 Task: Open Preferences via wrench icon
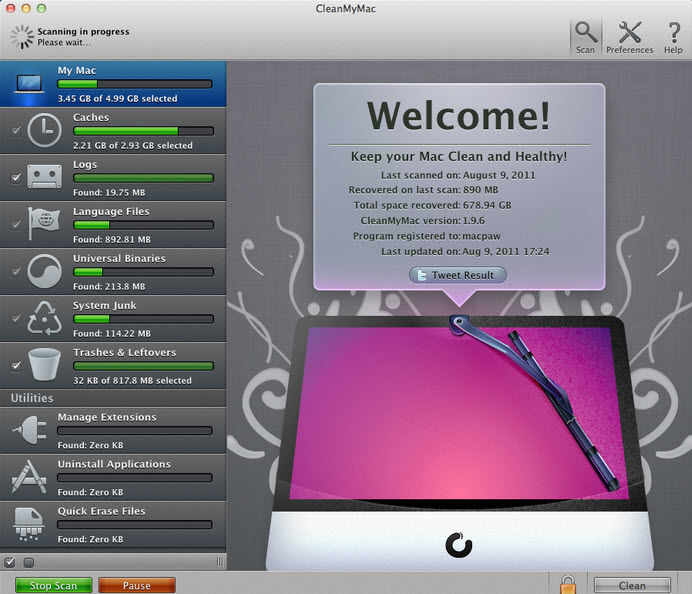[x=629, y=32]
